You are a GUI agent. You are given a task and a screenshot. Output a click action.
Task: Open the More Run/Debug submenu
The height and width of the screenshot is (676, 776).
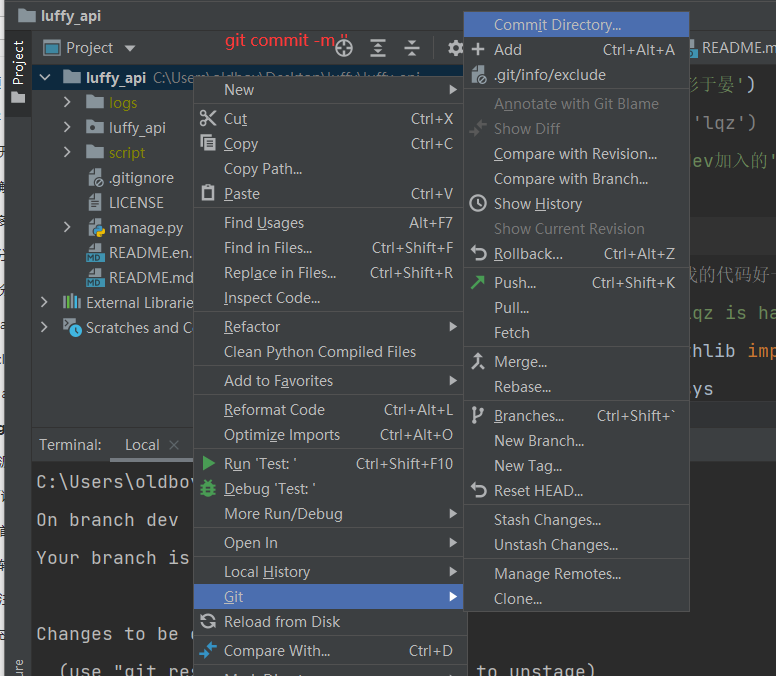pyautogui.click(x=329, y=514)
